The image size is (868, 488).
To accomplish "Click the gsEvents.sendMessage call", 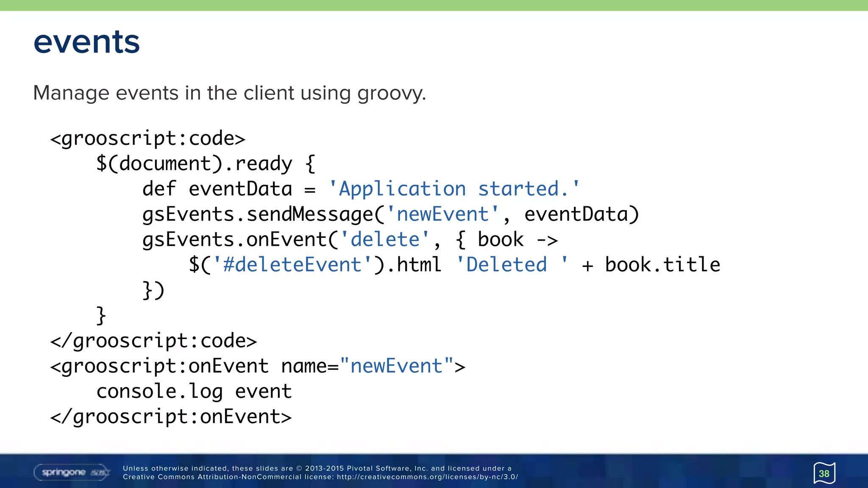I will coord(257,214).
